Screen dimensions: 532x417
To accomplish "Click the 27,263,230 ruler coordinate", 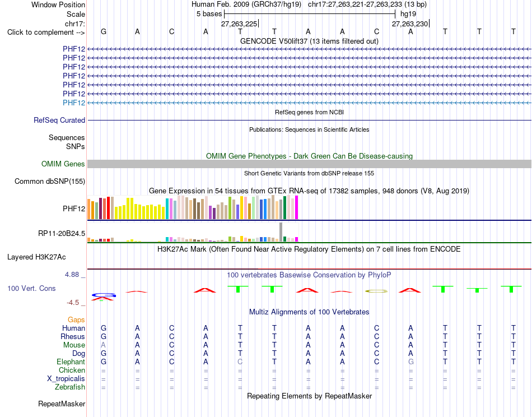I will [x=410, y=24].
